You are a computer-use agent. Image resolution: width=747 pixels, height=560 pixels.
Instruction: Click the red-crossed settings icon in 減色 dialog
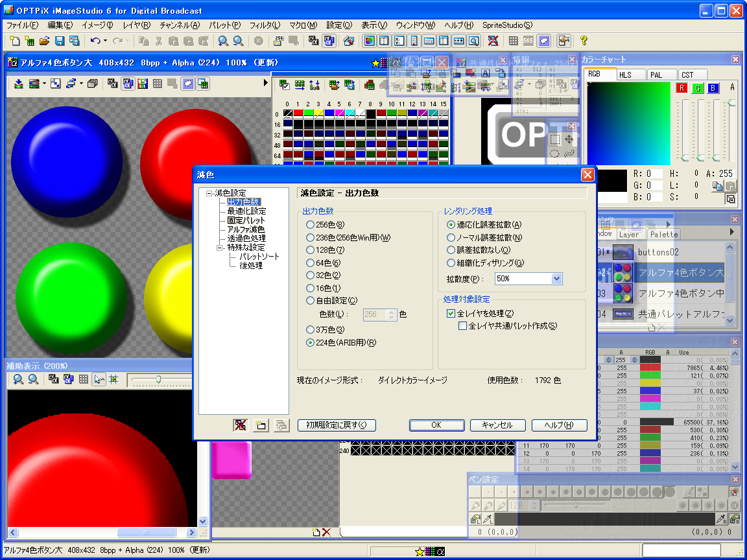click(241, 425)
